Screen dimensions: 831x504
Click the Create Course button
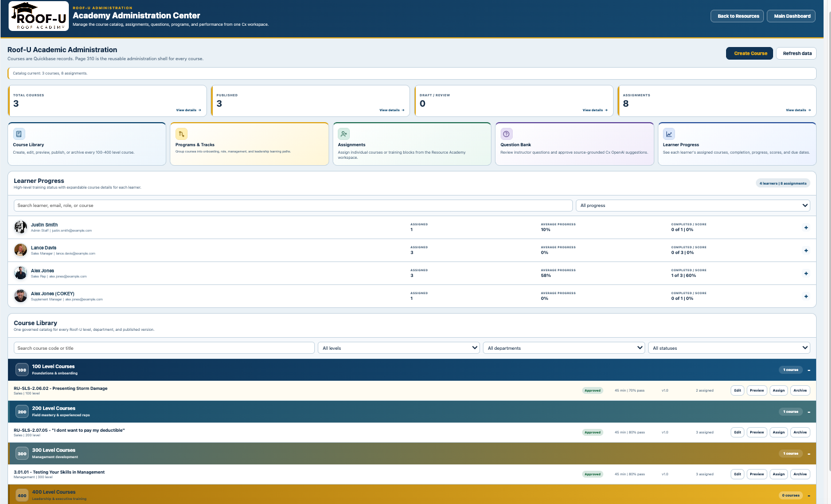[750, 53]
